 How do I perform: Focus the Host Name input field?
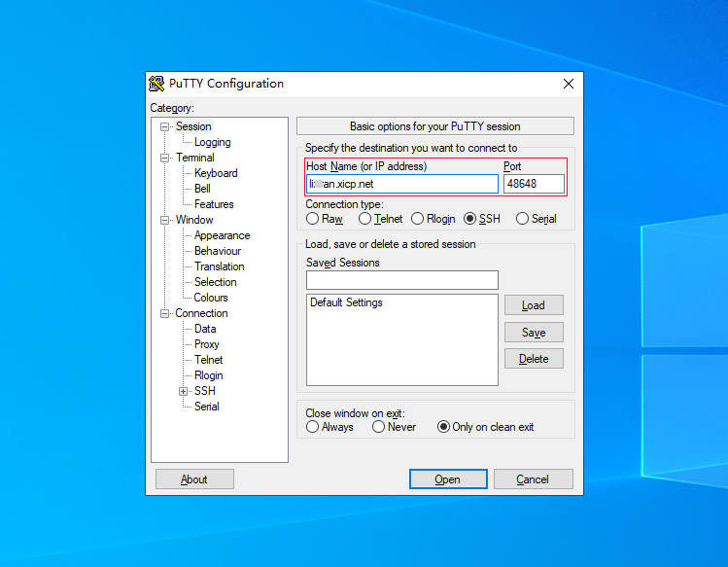pyautogui.click(x=402, y=184)
